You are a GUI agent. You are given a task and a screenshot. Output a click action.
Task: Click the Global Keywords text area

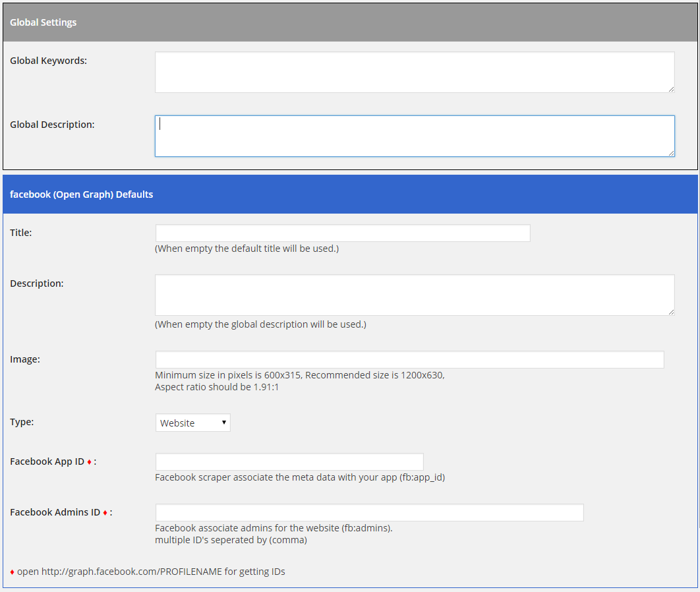click(x=414, y=72)
